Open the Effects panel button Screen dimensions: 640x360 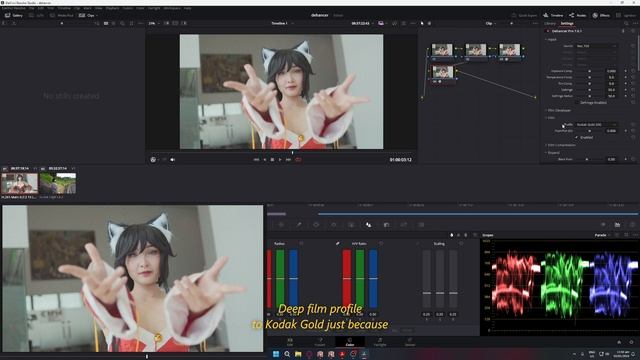(x=601, y=15)
